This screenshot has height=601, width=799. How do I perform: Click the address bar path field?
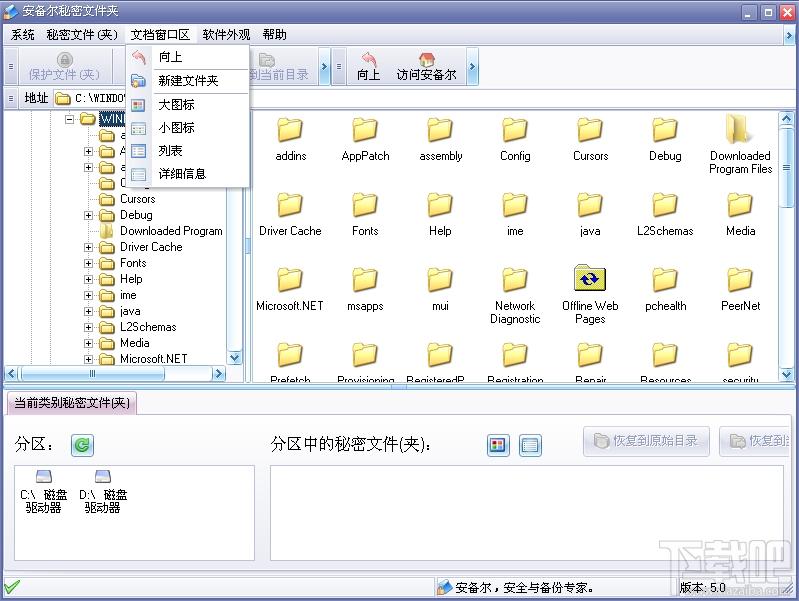(423, 98)
